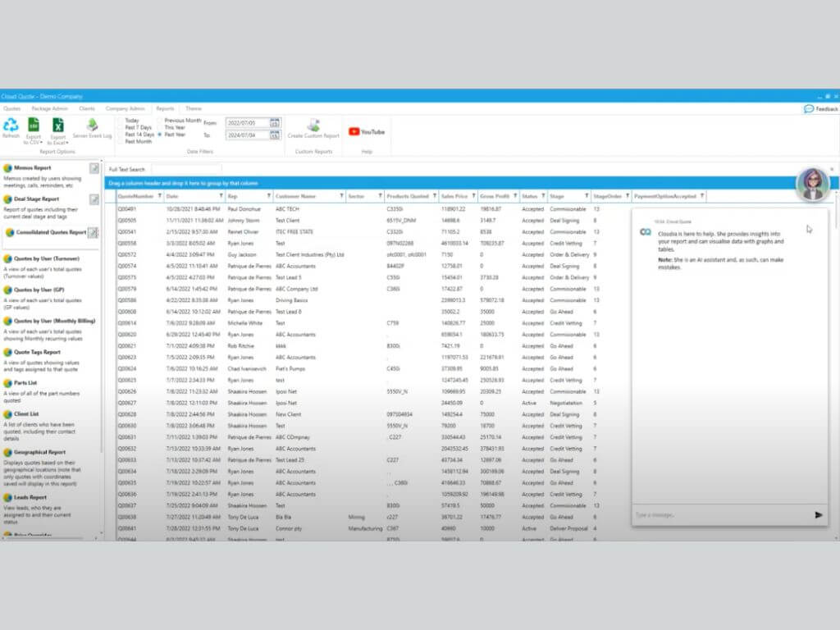Choose the Previous Month date filter
840x630 pixels.
[160, 121]
